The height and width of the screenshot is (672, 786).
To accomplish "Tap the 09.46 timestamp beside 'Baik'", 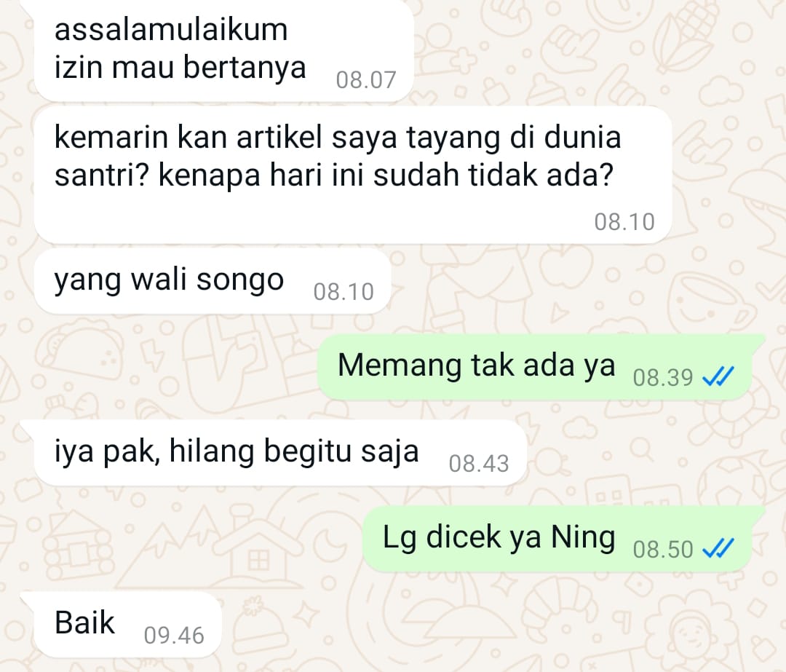I will point(174,636).
